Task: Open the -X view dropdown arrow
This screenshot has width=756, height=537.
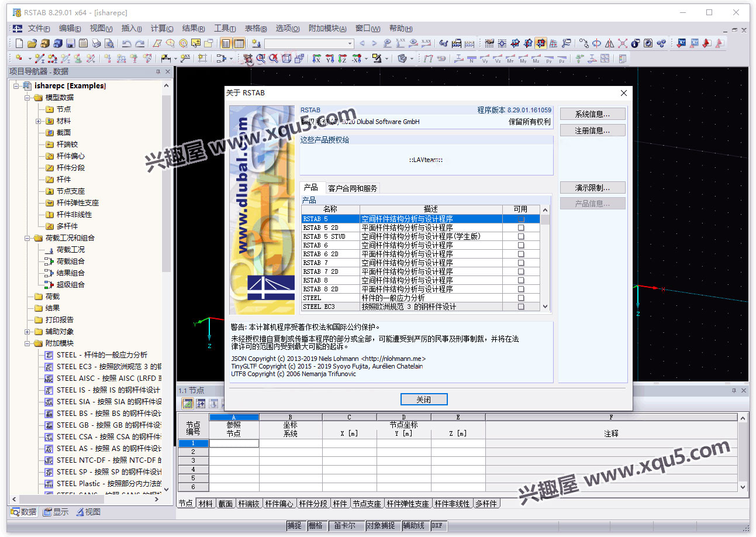Action: (x=366, y=58)
